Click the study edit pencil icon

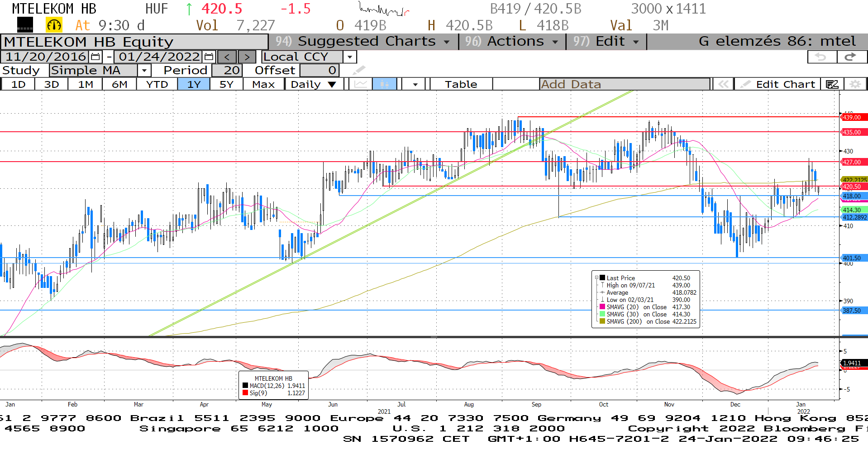click(x=358, y=70)
